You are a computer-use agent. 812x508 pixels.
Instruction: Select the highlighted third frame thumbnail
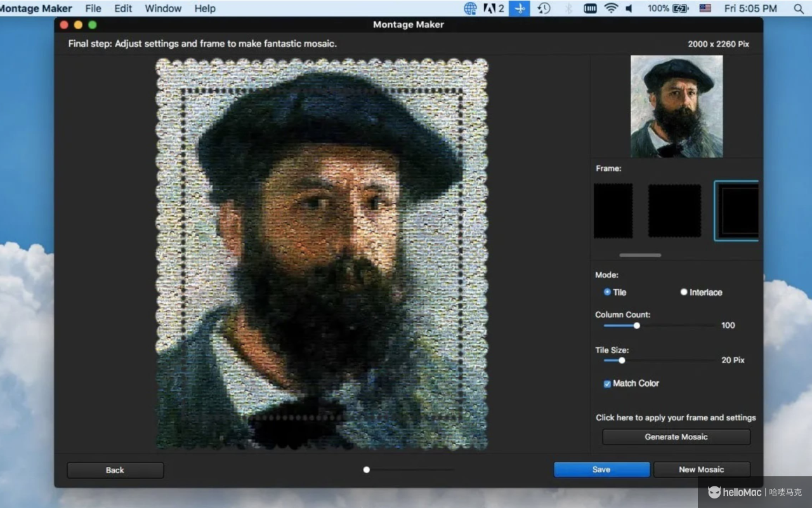tap(736, 211)
